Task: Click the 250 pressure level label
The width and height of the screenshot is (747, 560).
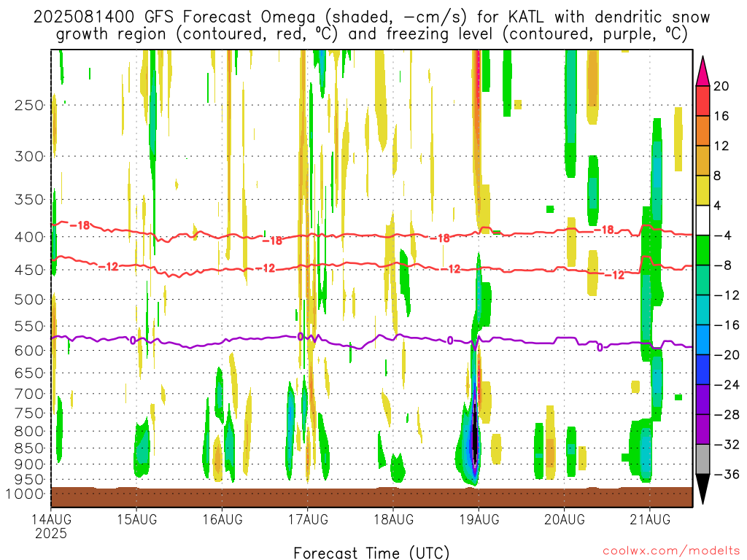Action: click(x=29, y=105)
